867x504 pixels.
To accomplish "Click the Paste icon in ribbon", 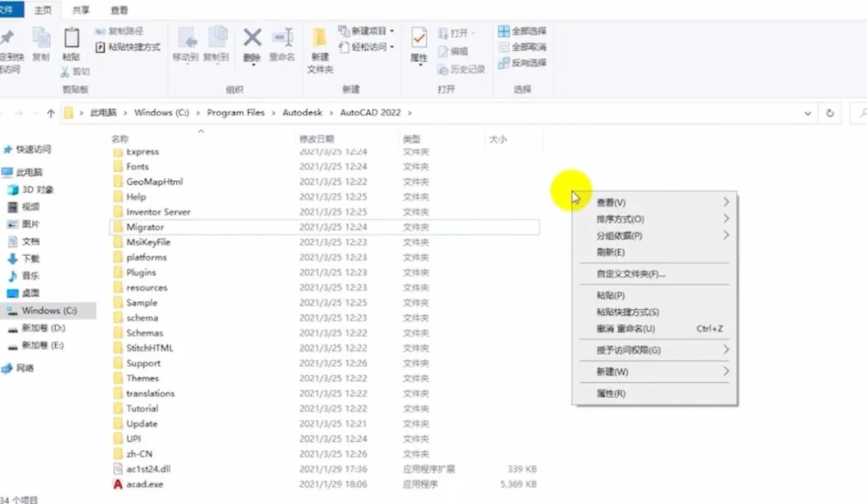I will pyautogui.click(x=71, y=38).
